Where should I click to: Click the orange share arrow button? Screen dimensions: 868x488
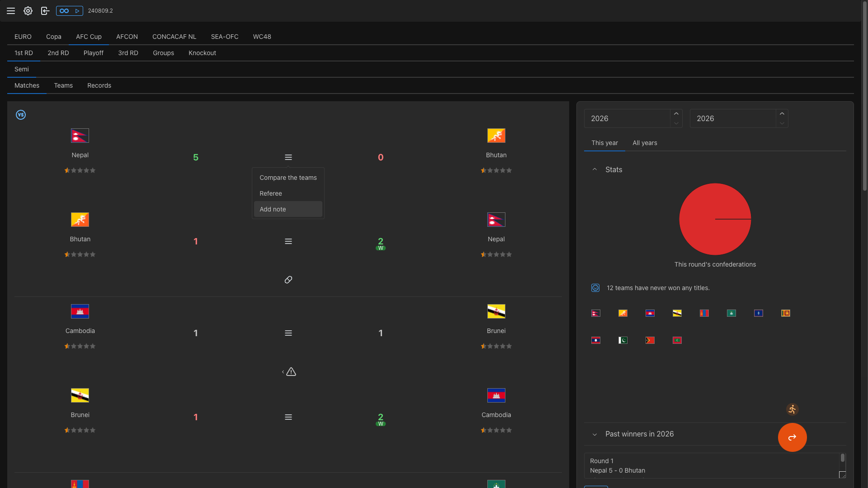coord(793,437)
